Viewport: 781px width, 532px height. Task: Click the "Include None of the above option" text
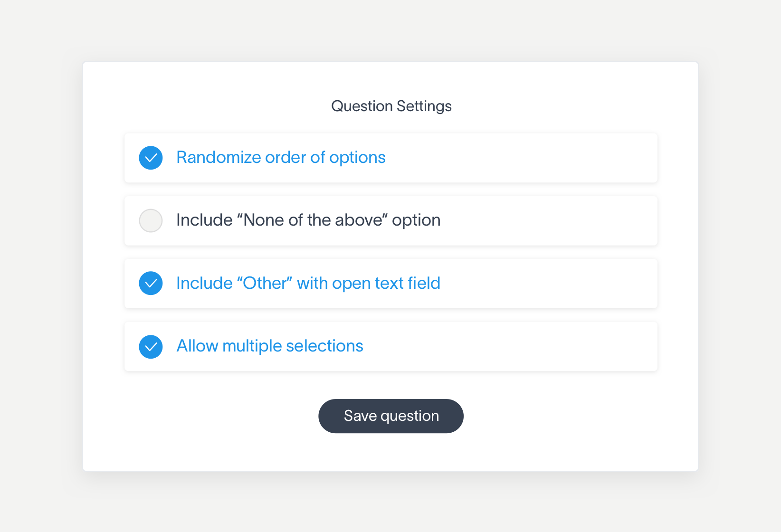point(308,220)
